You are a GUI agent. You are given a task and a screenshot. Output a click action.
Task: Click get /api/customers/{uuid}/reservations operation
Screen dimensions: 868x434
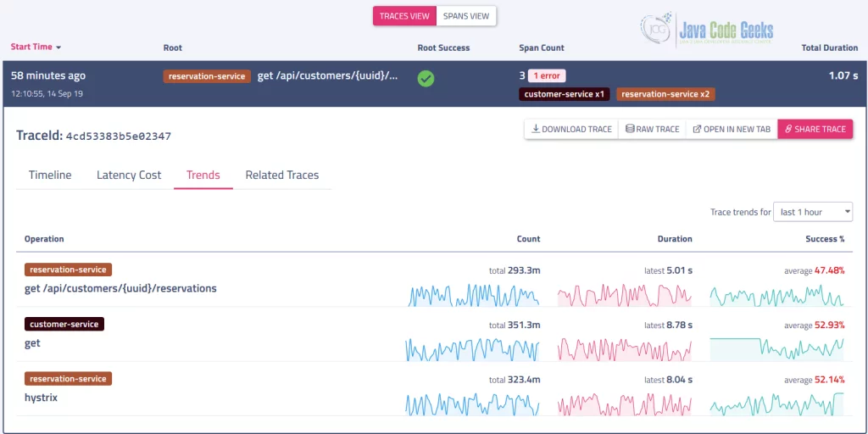click(120, 288)
